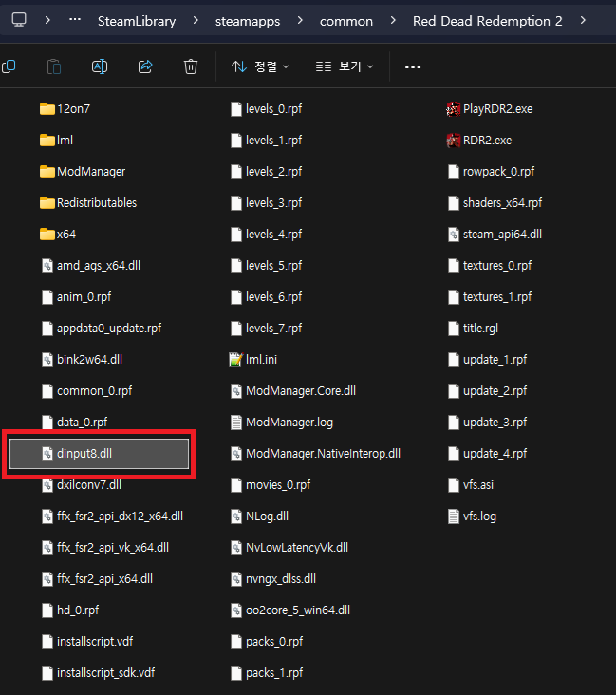Select bink2w64.dll file

pyautogui.click(x=82, y=360)
